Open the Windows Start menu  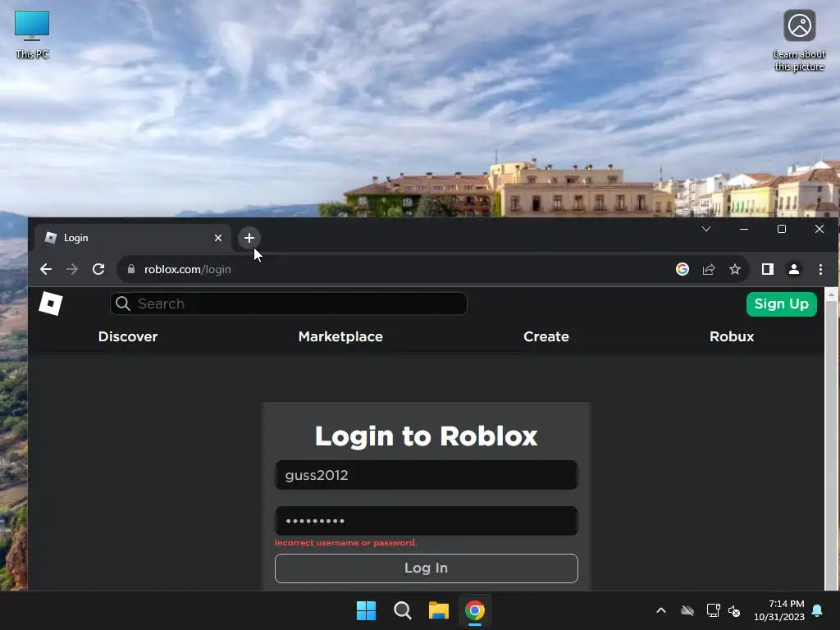click(367, 610)
